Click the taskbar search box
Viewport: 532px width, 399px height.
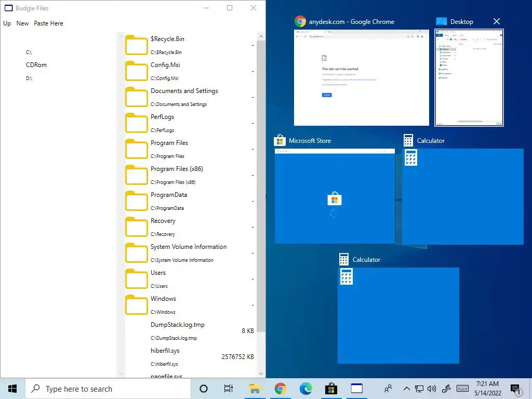pyautogui.click(x=108, y=389)
